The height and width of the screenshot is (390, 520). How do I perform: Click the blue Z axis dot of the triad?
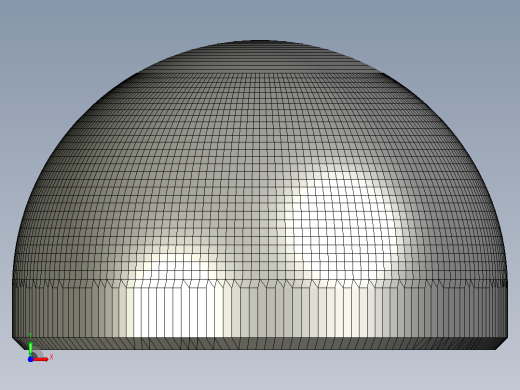(30, 359)
